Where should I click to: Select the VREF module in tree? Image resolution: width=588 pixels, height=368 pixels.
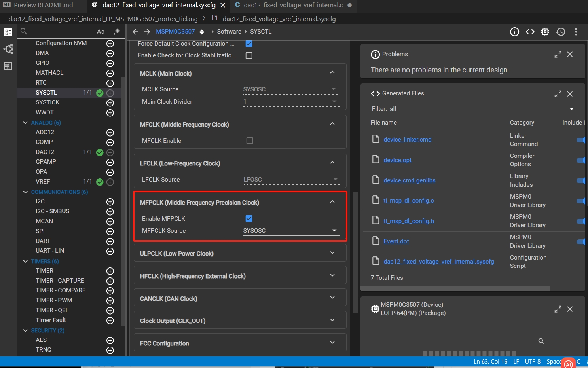coord(43,182)
